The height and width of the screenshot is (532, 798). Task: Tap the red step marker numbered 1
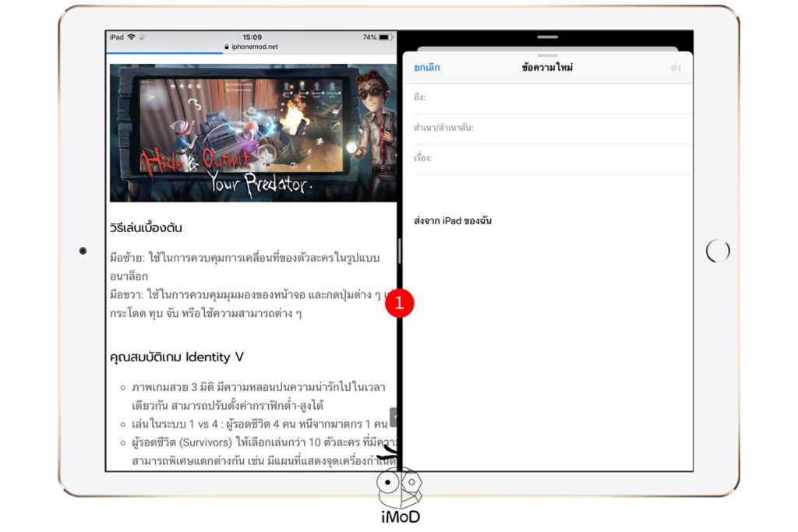pyautogui.click(x=400, y=302)
